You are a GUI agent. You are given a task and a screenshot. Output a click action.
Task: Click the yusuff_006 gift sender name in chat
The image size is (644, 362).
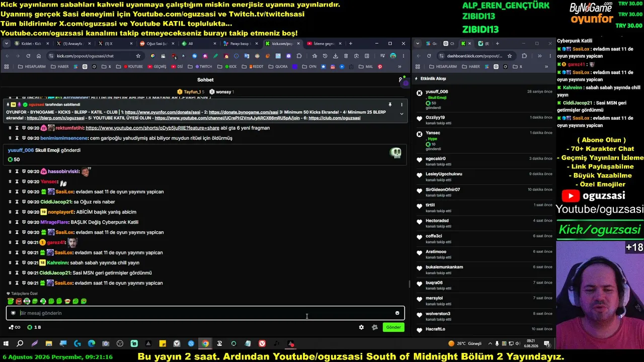point(21,150)
